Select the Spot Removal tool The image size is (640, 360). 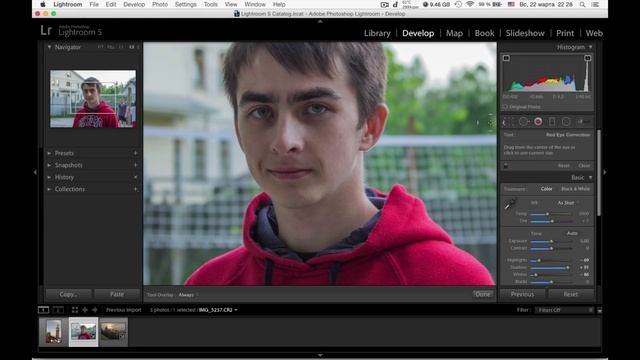click(x=523, y=122)
